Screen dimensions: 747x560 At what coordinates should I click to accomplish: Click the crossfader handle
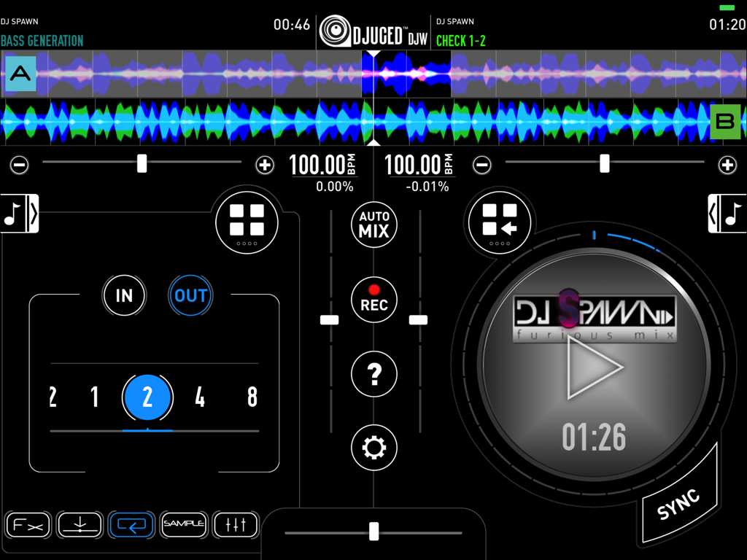(x=373, y=531)
